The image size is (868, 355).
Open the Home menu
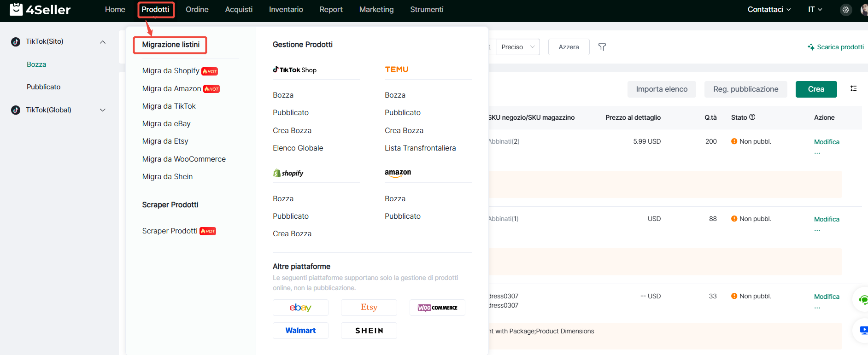point(115,10)
